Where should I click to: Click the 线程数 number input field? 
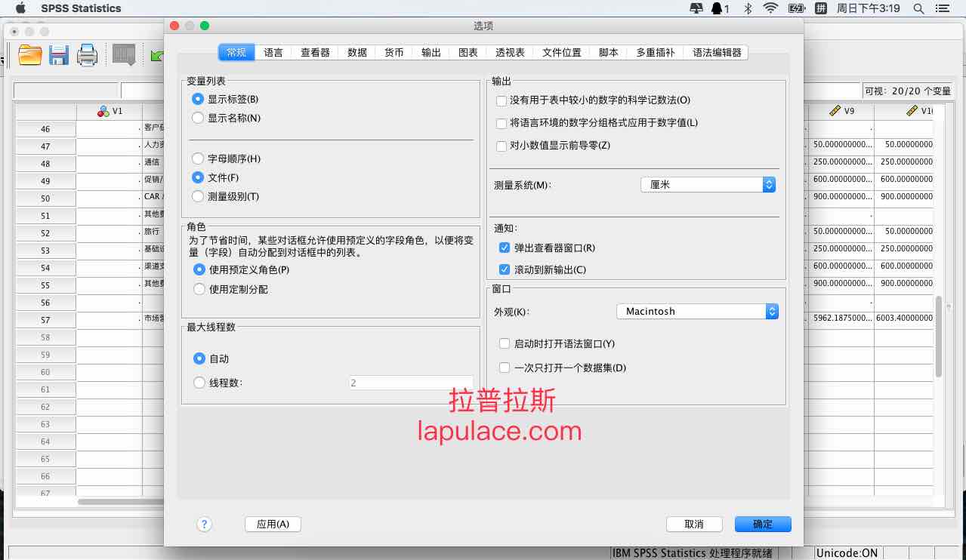click(412, 383)
